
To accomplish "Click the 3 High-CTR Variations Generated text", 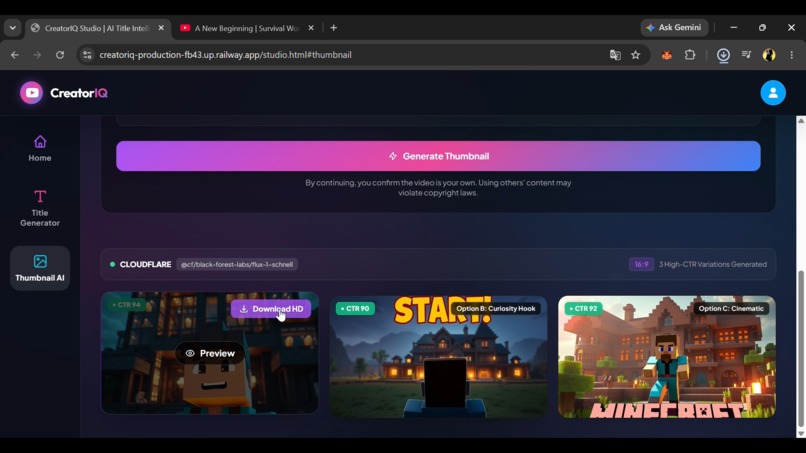I will (712, 264).
